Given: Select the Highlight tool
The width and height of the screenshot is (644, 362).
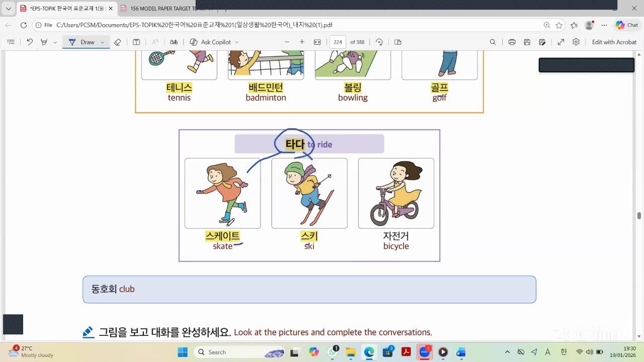Looking at the screenshot, I should 44,42.
